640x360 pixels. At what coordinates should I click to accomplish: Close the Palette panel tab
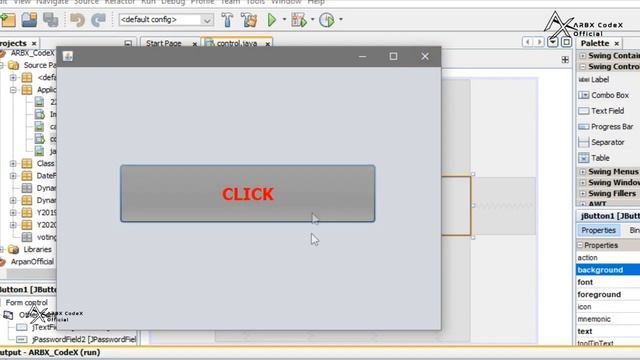click(617, 43)
